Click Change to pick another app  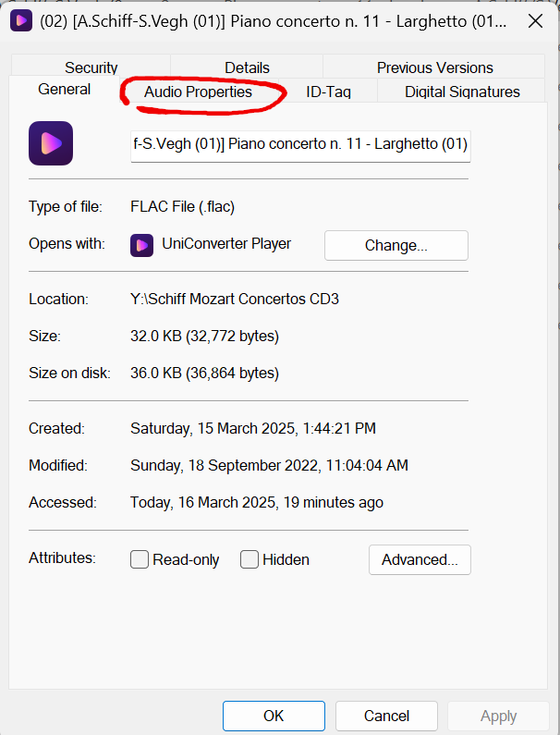pos(396,245)
